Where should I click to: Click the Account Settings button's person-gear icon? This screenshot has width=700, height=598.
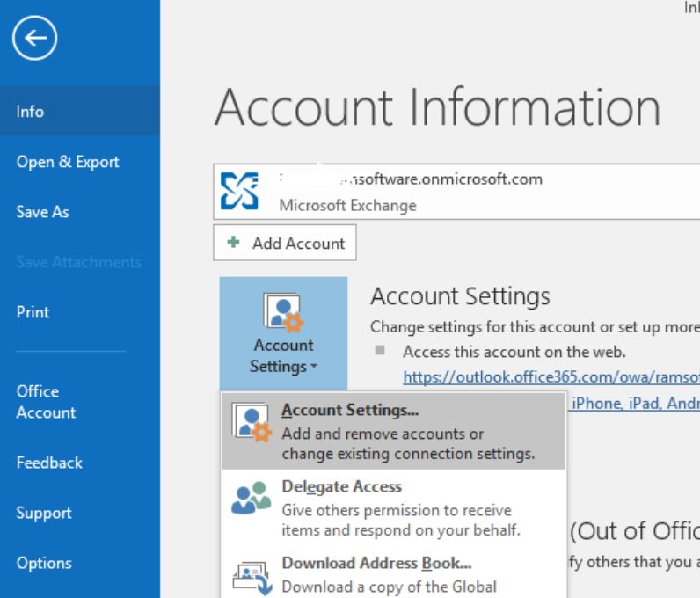283,312
